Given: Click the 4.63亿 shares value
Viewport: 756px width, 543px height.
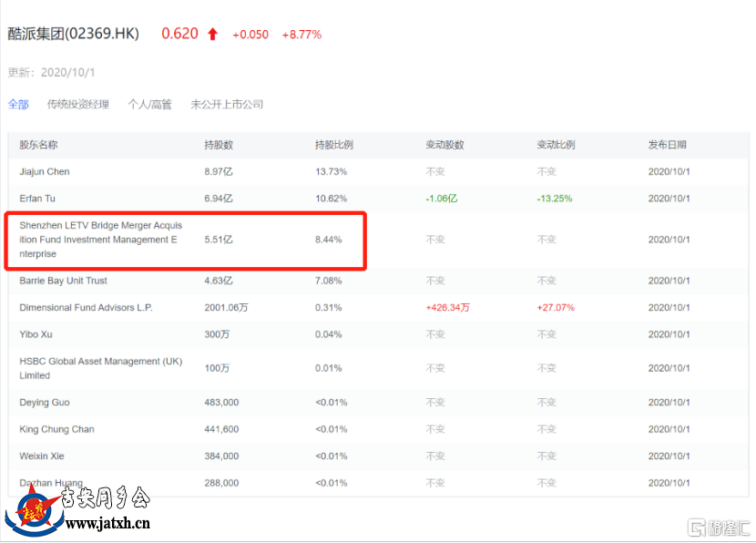Looking at the screenshot, I should click(219, 281).
